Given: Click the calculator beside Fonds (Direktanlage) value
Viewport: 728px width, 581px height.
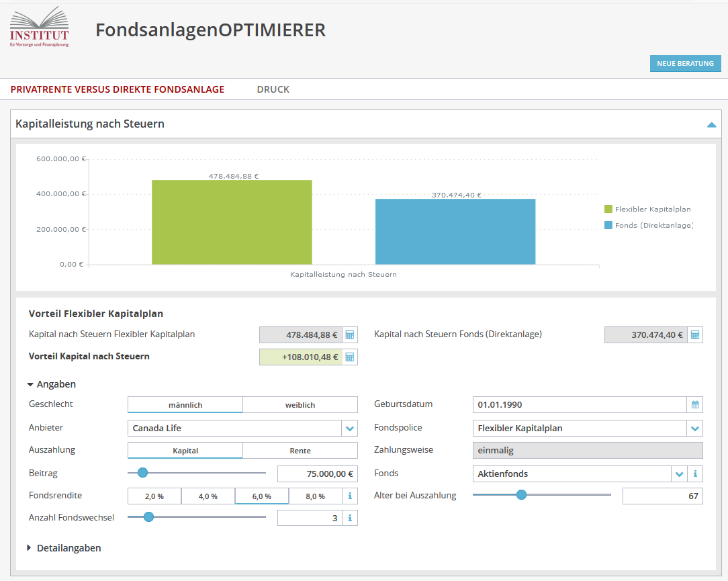Looking at the screenshot, I should (x=696, y=334).
